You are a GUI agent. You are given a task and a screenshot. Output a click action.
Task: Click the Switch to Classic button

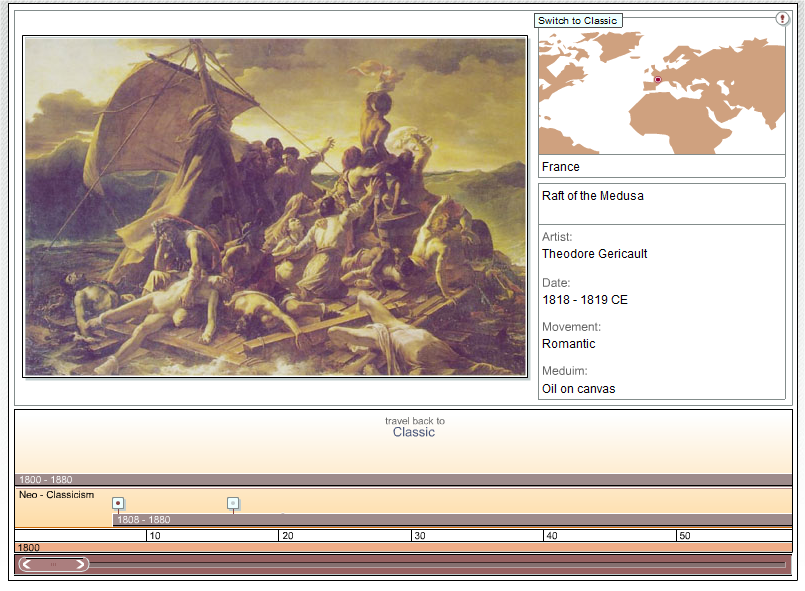(x=578, y=21)
